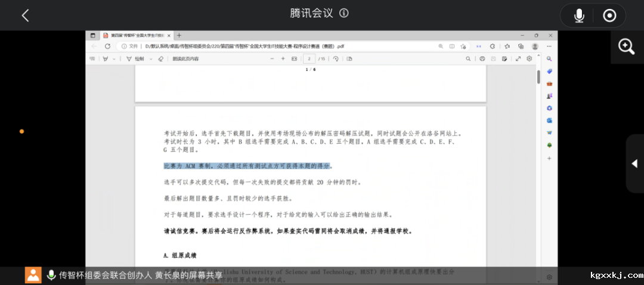Open sidebar chess games icon

(550, 95)
